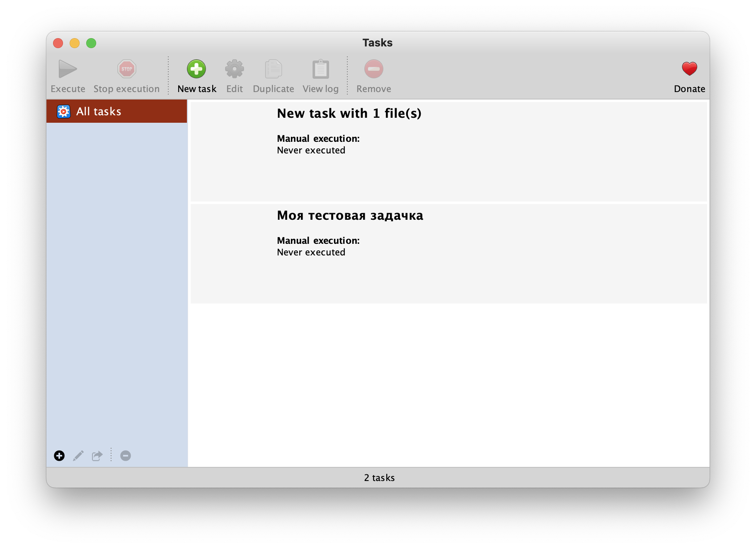Viewport: 756px width, 549px height.
Task: Click the Duplicate task icon
Action: coord(274,69)
